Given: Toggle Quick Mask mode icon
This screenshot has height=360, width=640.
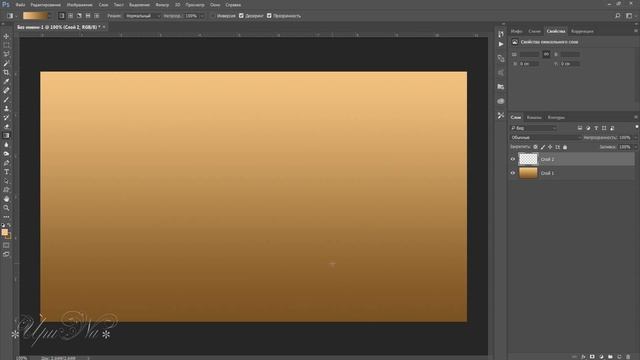Looking at the screenshot, I should pyautogui.click(x=6, y=245).
